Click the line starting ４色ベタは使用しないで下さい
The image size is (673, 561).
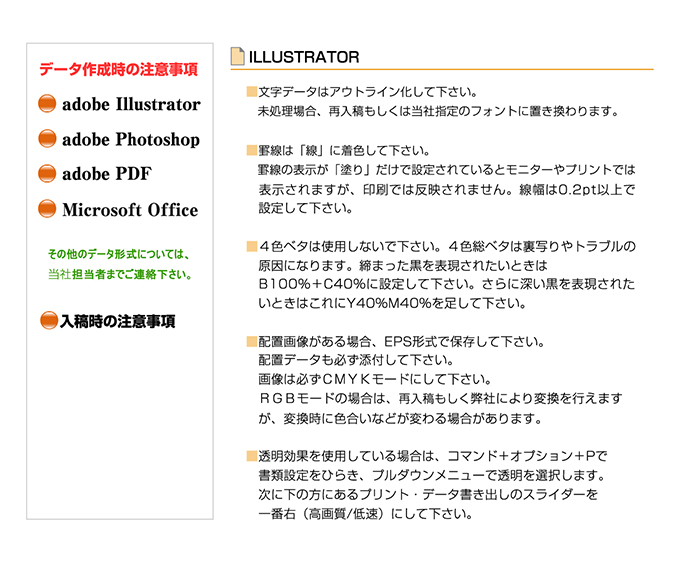coord(447,246)
